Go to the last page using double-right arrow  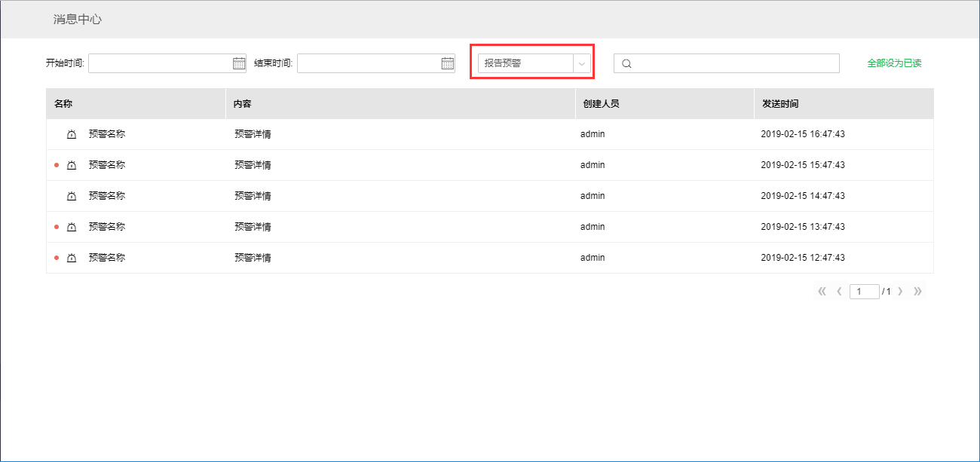917,292
